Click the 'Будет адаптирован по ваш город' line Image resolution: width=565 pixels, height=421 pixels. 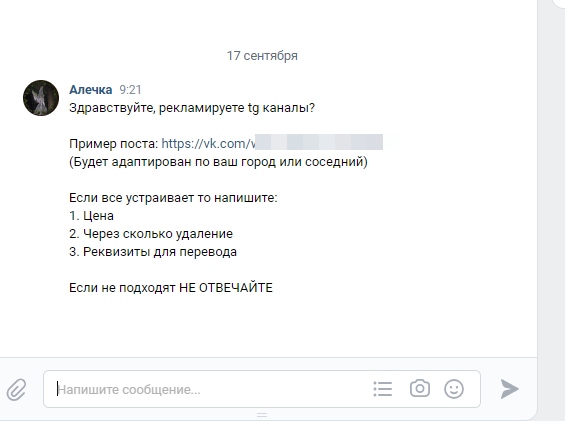[218, 161]
